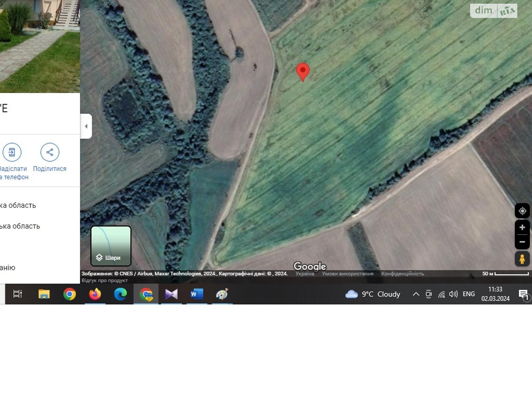Click Відгук про продукт feedback link
This screenshot has width=532, height=399.
click(104, 280)
